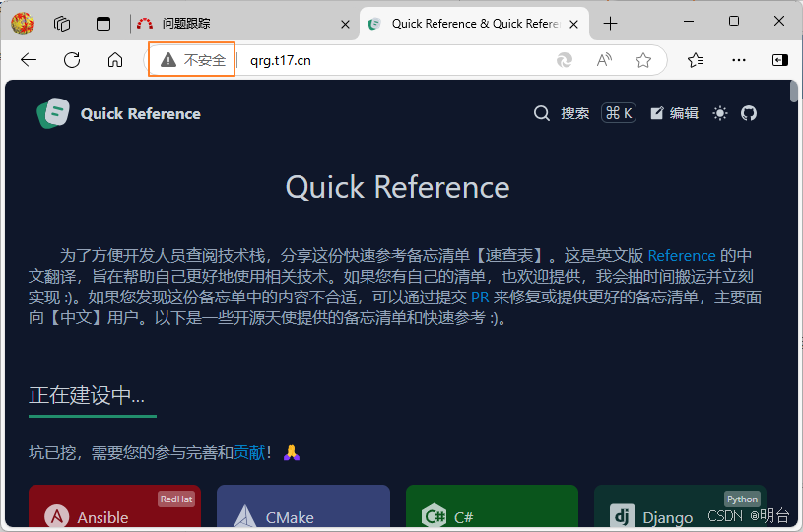Toggle light/dark theme sun icon

coord(720,113)
